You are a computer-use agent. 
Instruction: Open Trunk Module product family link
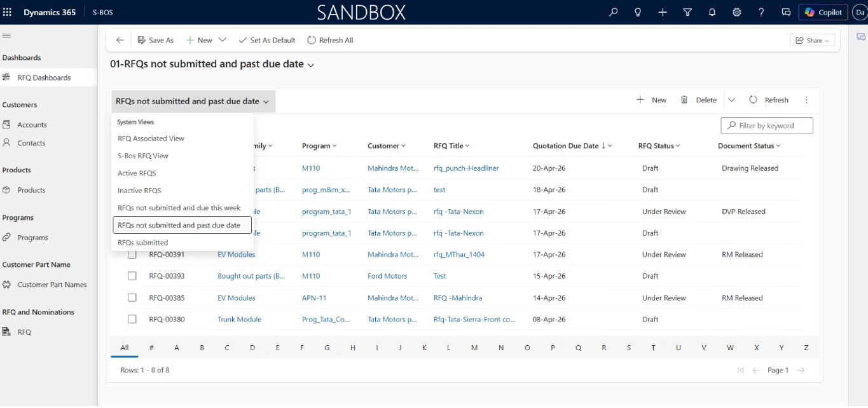point(239,319)
